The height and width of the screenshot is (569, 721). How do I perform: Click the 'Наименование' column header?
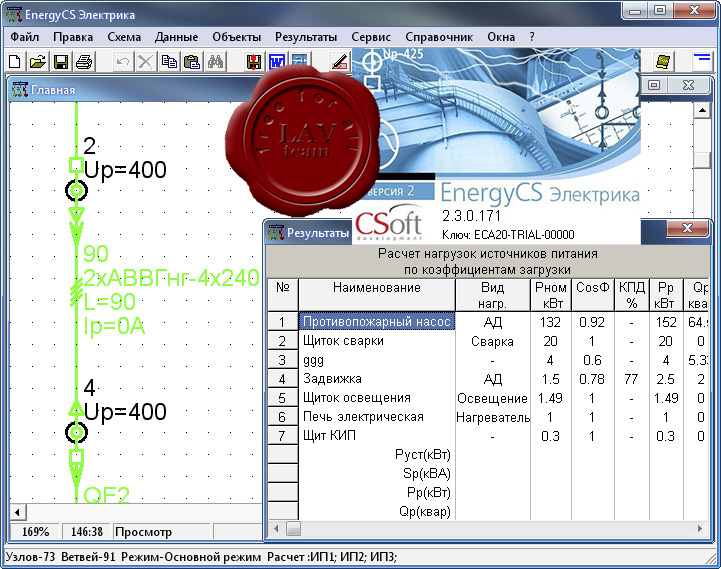tap(377, 295)
